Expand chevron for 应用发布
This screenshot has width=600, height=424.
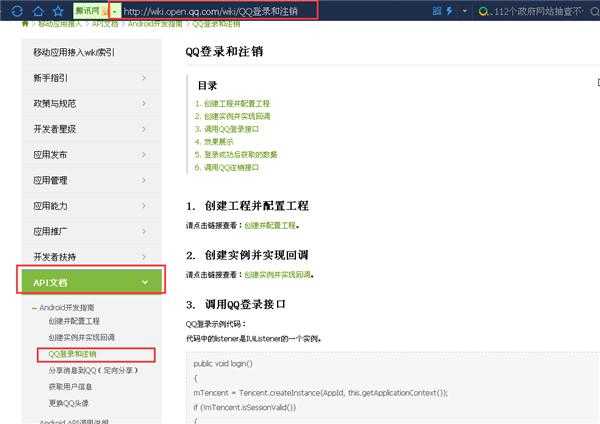(144, 155)
